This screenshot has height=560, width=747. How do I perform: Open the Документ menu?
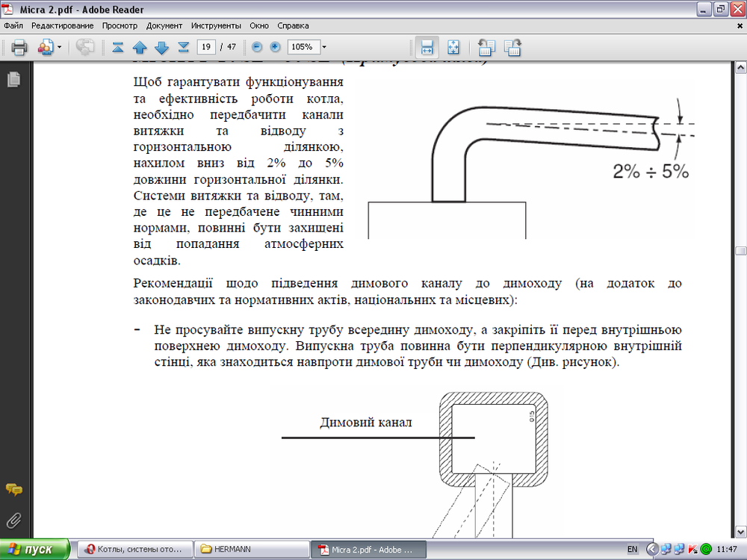(x=164, y=25)
